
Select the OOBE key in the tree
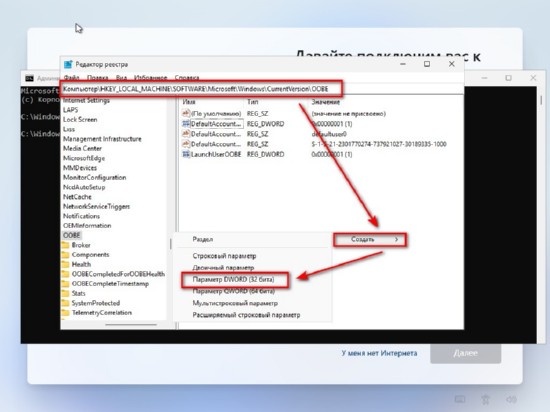[x=72, y=235]
